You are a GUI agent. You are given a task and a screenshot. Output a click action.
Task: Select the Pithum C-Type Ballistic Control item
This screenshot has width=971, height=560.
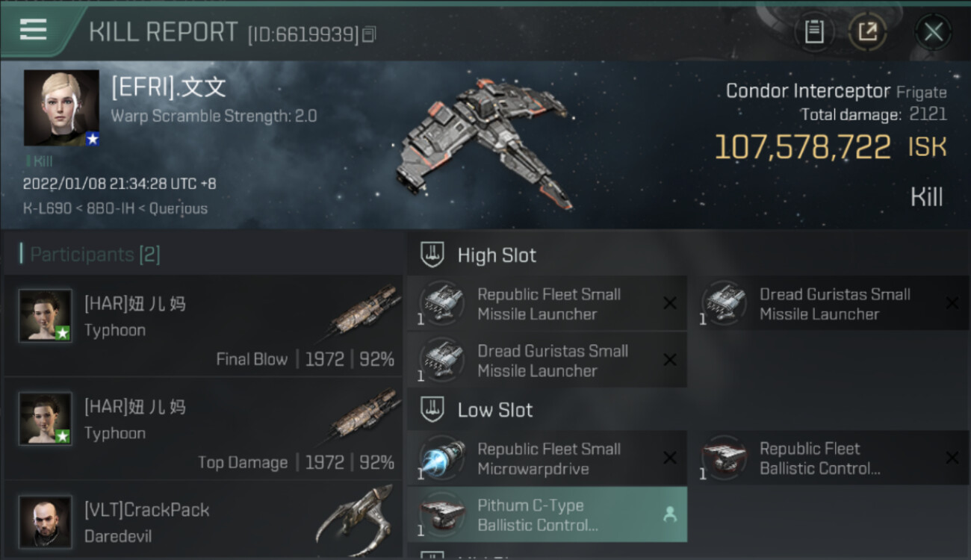click(547, 515)
